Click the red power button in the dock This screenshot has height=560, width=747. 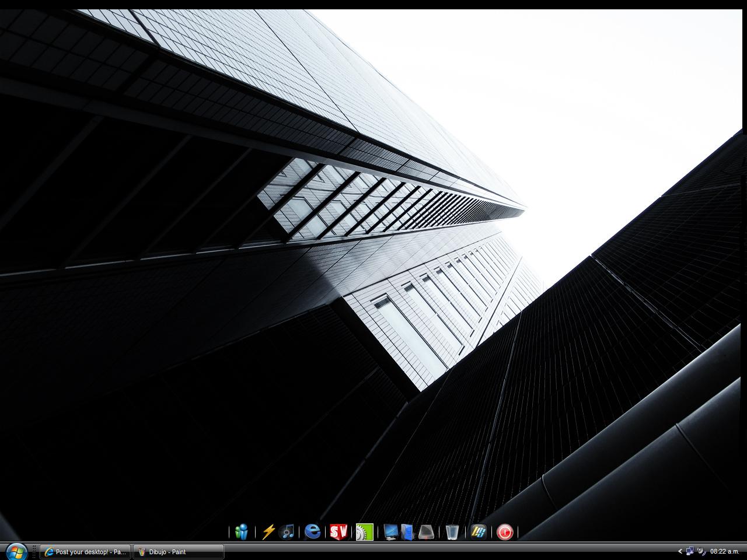pos(505,532)
